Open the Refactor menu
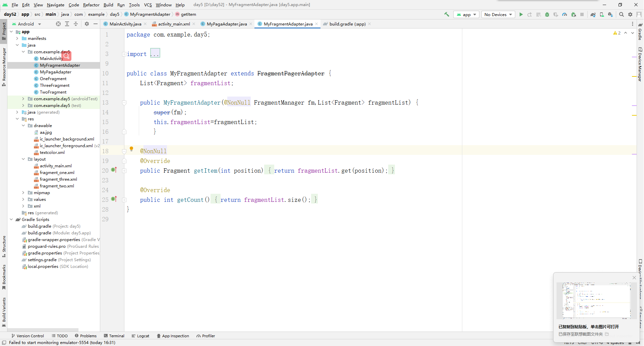Viewport: 644px width, 346px height. tap(91, 5)
